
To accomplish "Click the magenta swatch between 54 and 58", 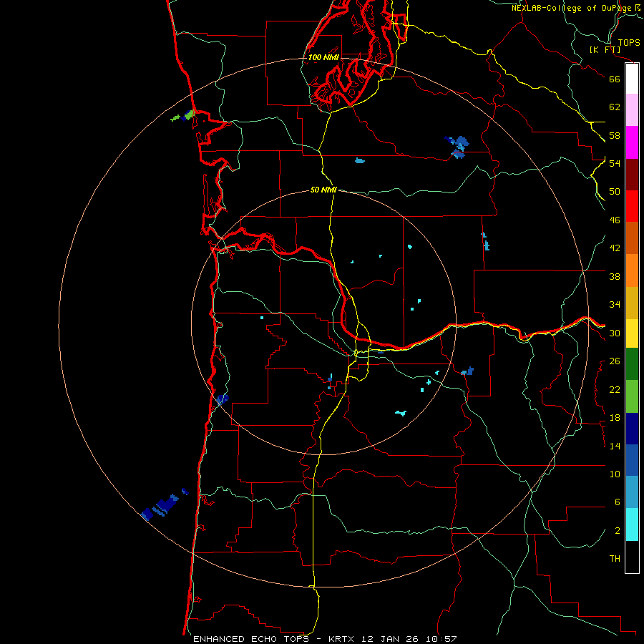I will pyautogui.click(x=632, y=142).
